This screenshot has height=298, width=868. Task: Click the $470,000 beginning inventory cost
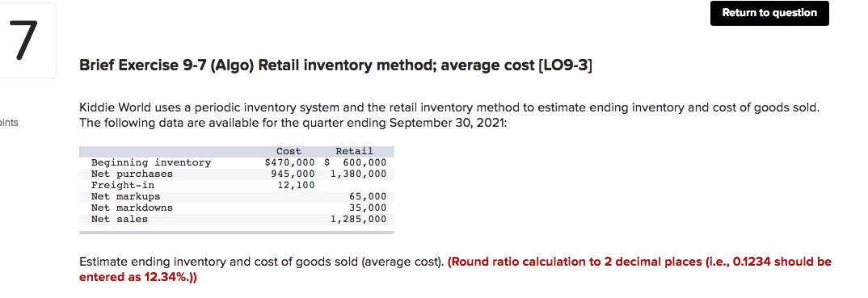289,162
